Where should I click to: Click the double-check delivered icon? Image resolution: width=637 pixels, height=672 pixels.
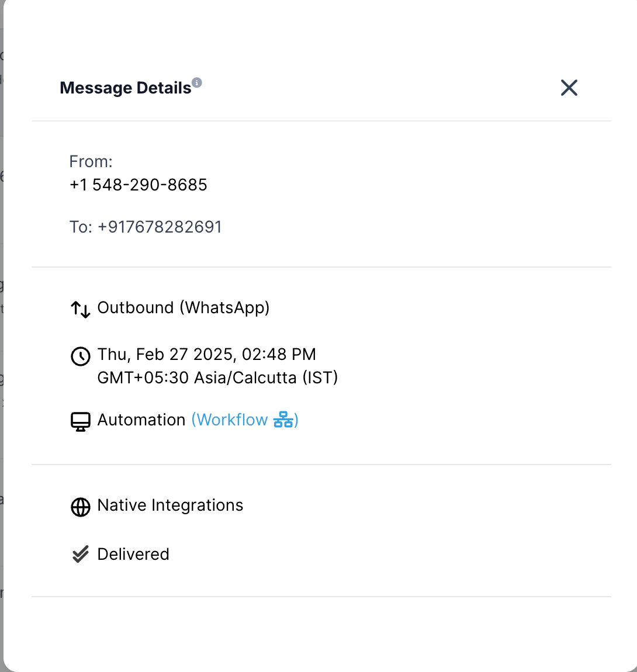[x=81, y=555]
